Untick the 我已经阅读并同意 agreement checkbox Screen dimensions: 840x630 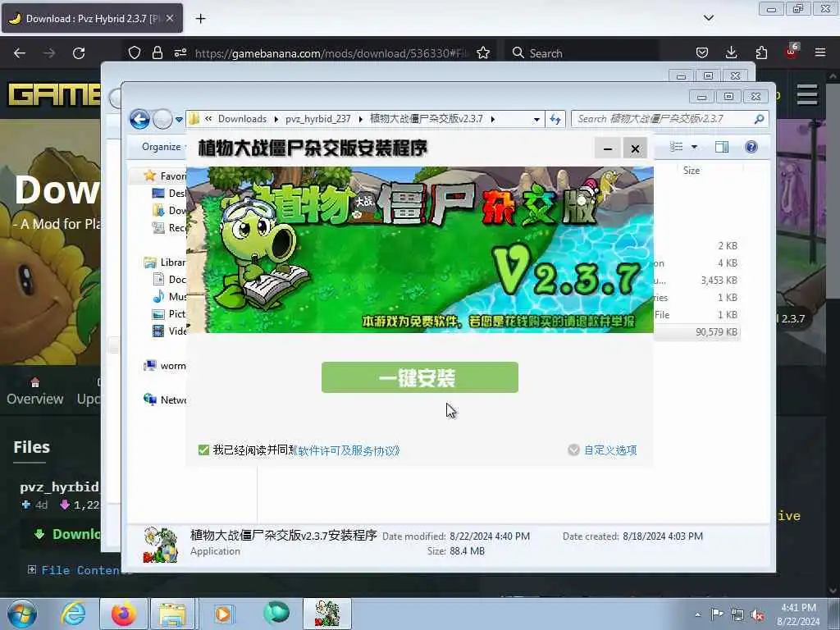click(203, 450)
